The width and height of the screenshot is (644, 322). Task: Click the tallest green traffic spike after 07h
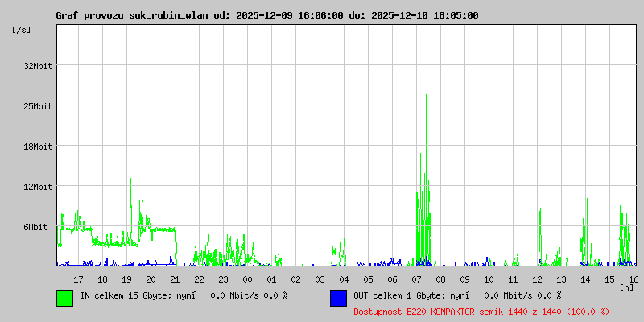coord(427,180)
